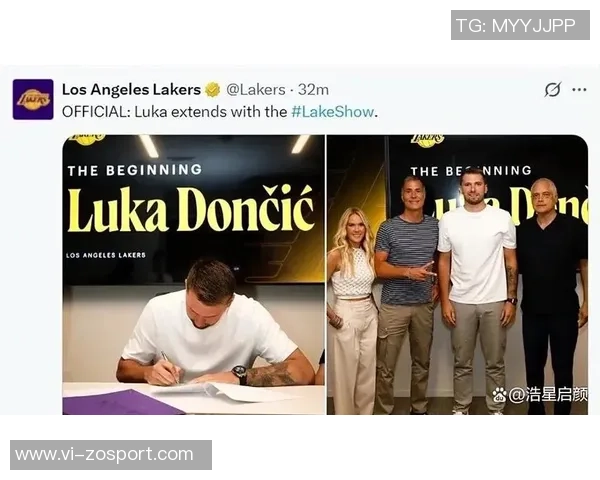Open the Lakers profile avatar
The width and height of the screenshot is (600, 480).
click(33, 100)
